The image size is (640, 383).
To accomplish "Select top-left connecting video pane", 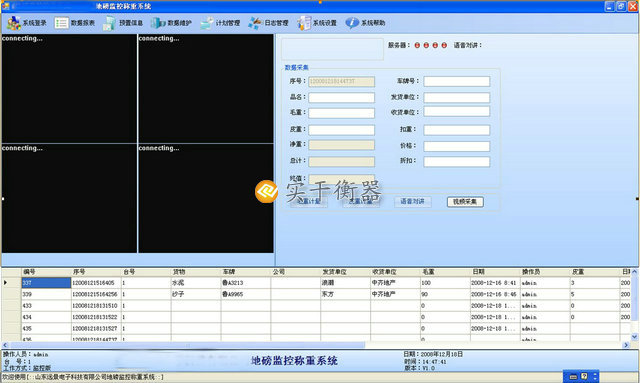I will click(69, 88).
